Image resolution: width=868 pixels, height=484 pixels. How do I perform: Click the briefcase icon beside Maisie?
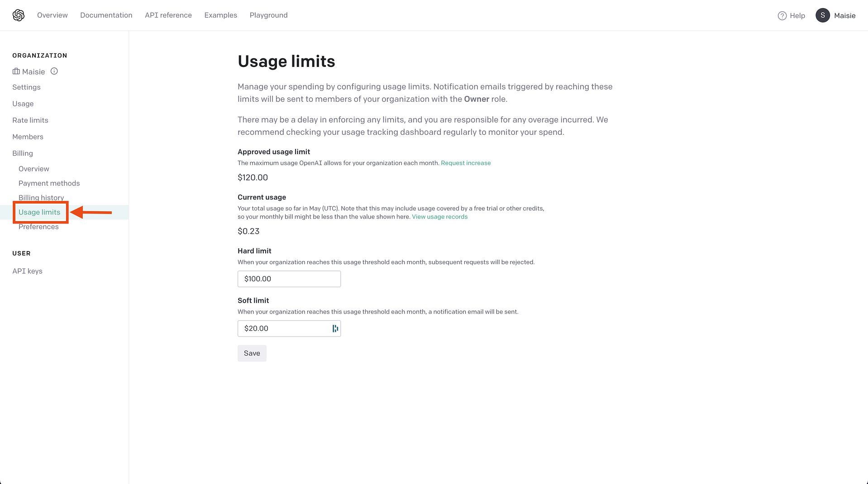point(16,71)
